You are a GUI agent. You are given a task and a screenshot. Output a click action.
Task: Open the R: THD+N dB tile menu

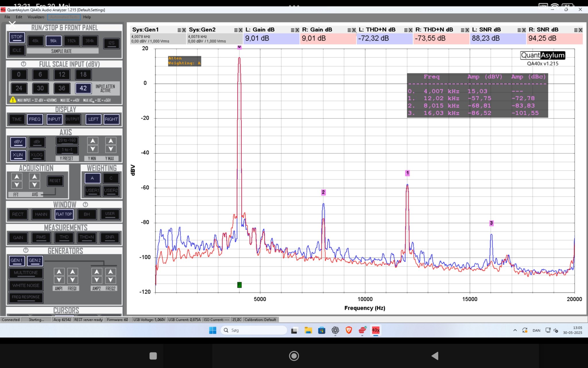(463, 30)
